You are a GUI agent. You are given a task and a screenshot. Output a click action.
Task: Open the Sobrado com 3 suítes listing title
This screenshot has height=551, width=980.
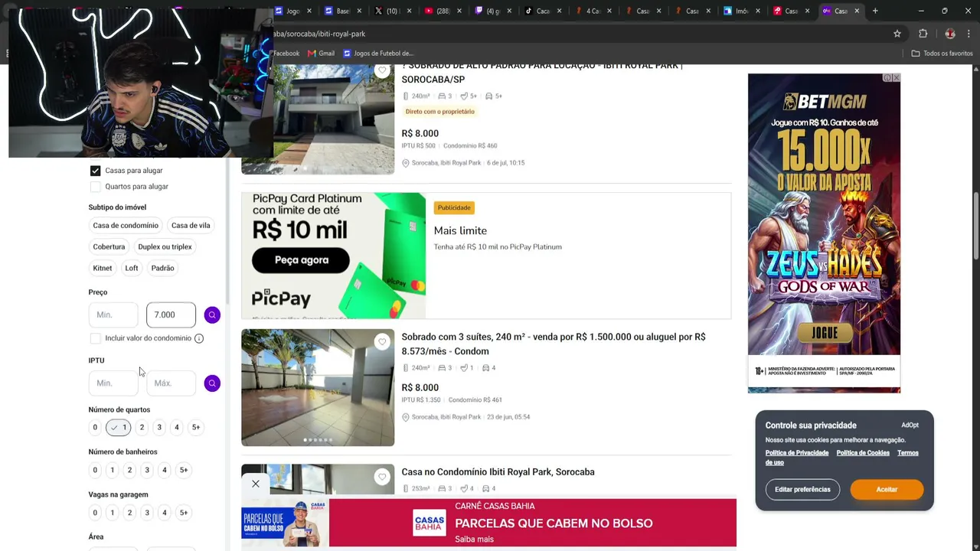pyautogui.click(x=554, y=344)
